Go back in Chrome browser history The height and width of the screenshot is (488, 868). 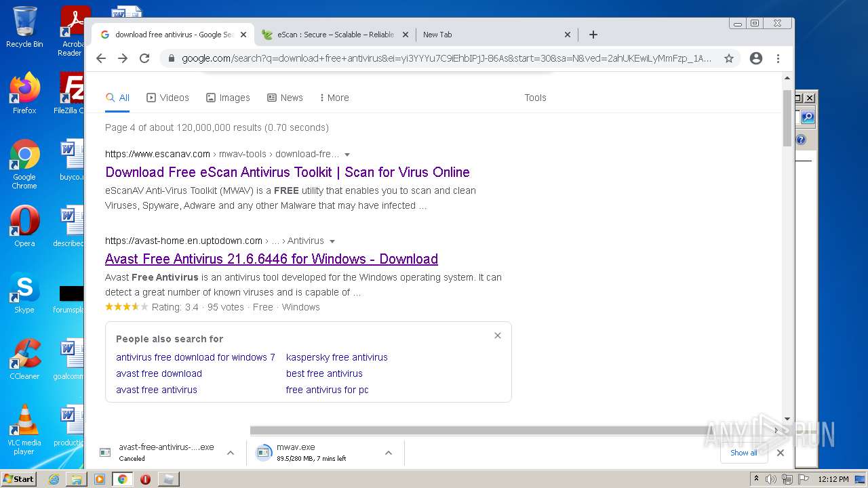point(101,58)
